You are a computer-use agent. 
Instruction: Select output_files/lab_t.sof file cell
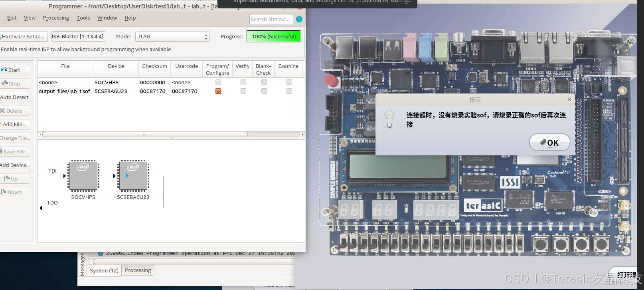64,91
